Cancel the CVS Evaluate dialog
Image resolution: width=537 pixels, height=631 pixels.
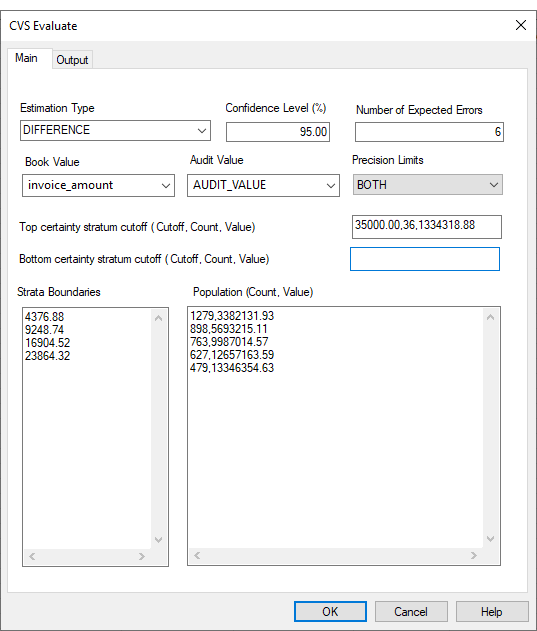(411, 612)
